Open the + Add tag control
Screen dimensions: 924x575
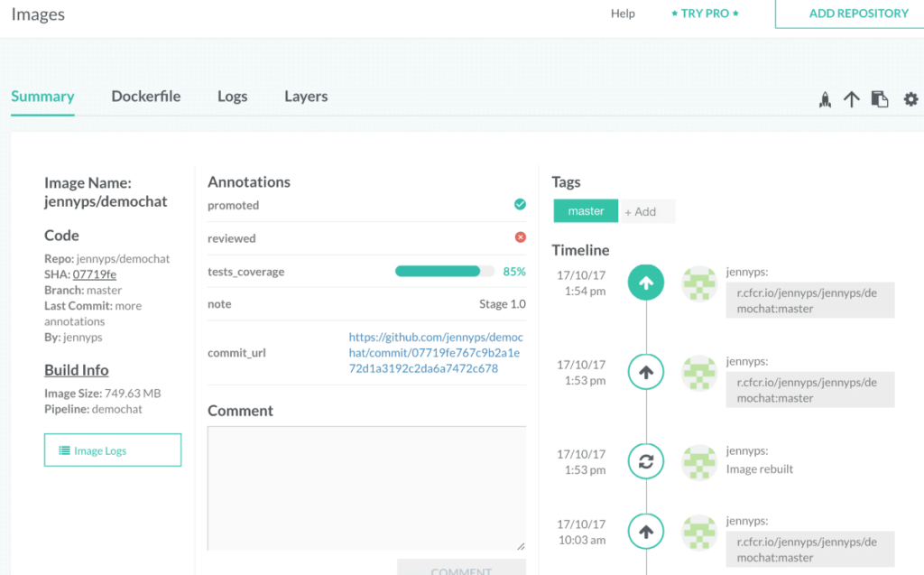point(642,210)
